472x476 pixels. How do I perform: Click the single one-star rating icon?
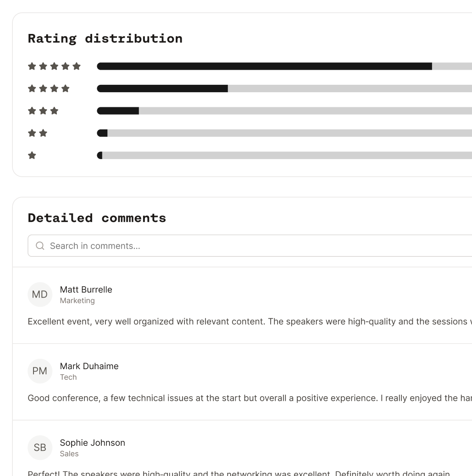pos(32,155)
